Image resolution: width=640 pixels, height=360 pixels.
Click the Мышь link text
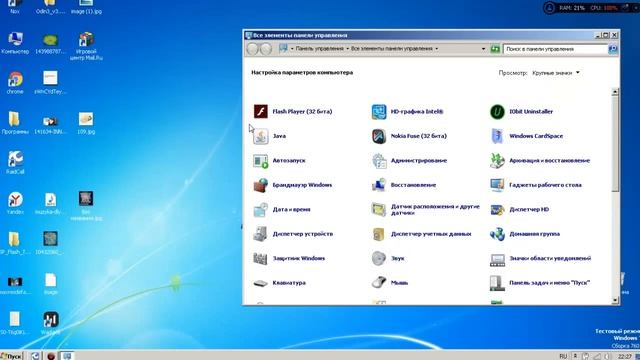click(399, 283)
